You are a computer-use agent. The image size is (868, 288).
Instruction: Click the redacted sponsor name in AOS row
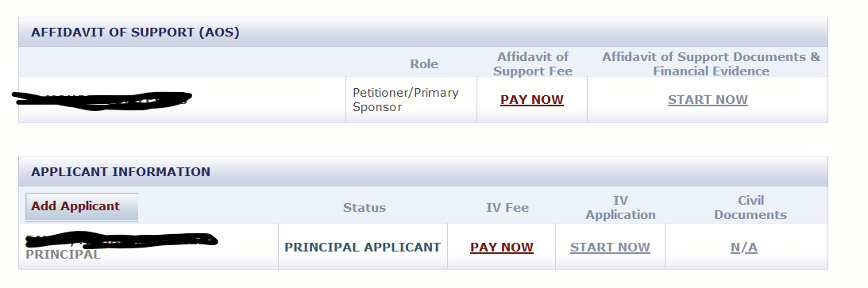coord(102,100)
